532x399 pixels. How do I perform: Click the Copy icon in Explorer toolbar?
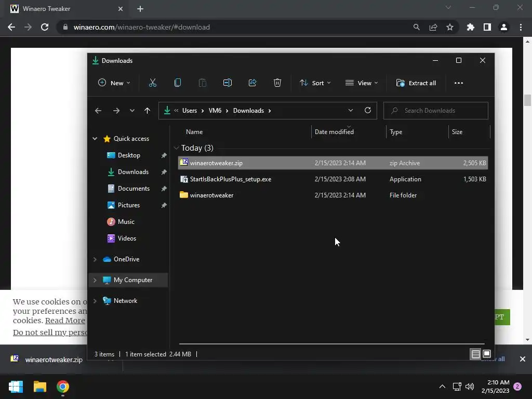tap(178, 83)
